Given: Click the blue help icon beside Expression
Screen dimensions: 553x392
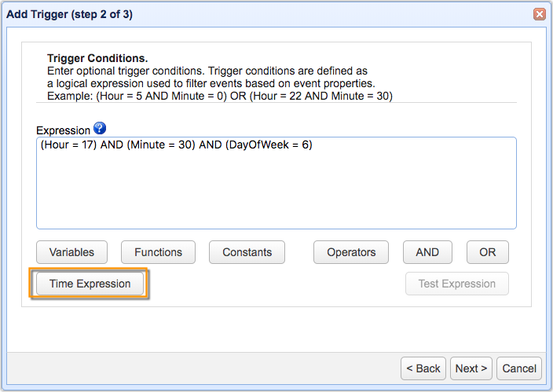Looking at the screenshot, I should tap(99, 129).
